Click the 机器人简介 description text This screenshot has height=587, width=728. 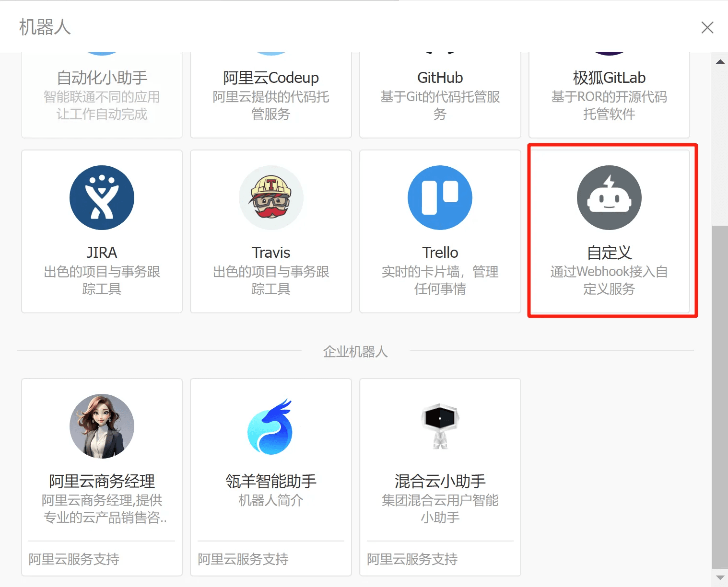(271, 500)
